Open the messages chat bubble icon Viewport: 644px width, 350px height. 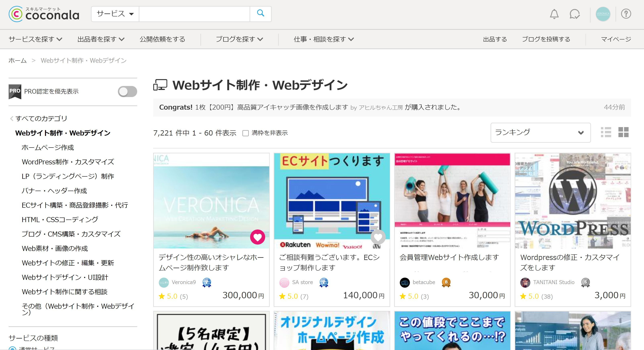tap(575, 14)
